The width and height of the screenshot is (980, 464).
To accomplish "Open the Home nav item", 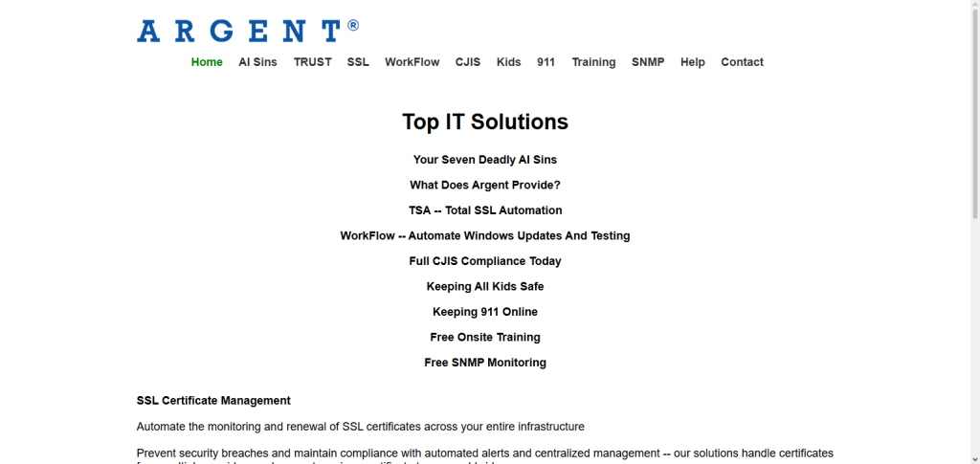I will [x=207, y=62].
